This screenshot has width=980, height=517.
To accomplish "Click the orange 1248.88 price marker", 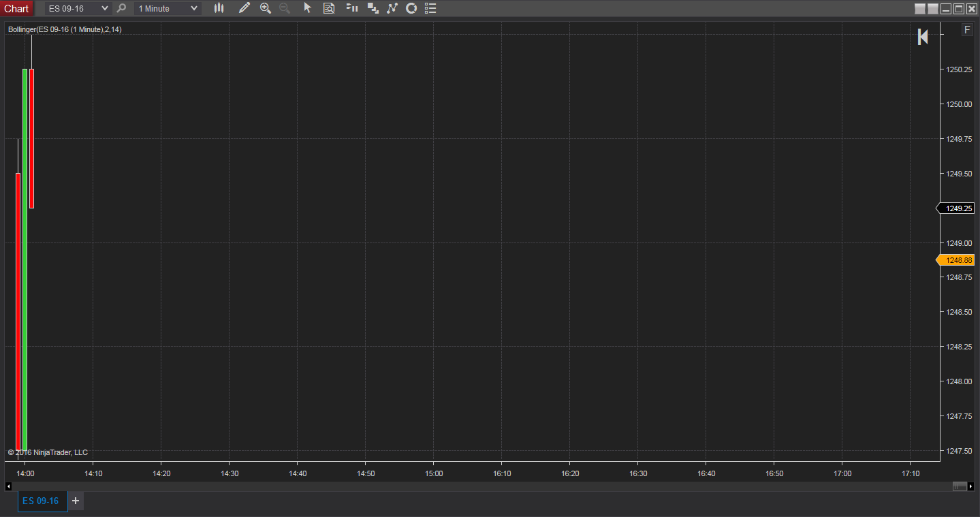I will click(955, 260).
